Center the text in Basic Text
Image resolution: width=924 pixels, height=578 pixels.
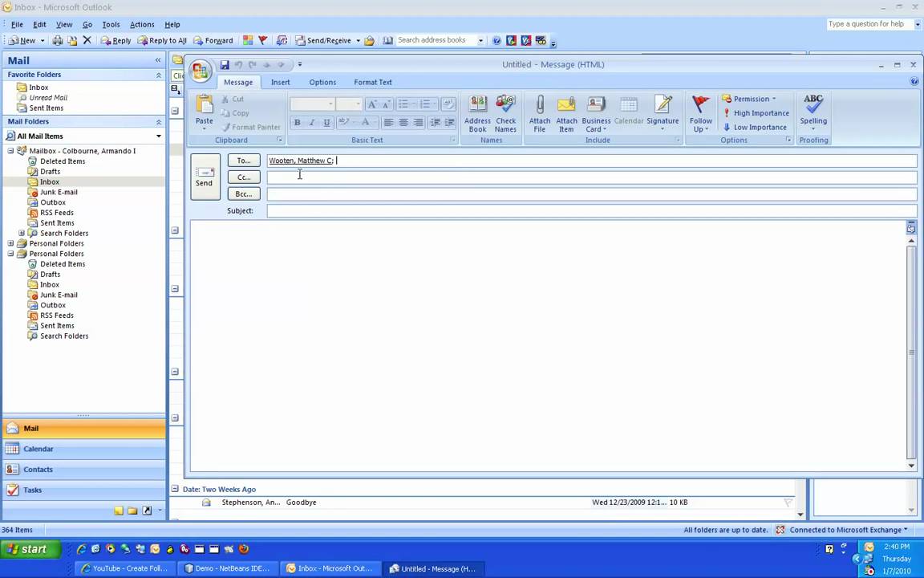(403, 123)
